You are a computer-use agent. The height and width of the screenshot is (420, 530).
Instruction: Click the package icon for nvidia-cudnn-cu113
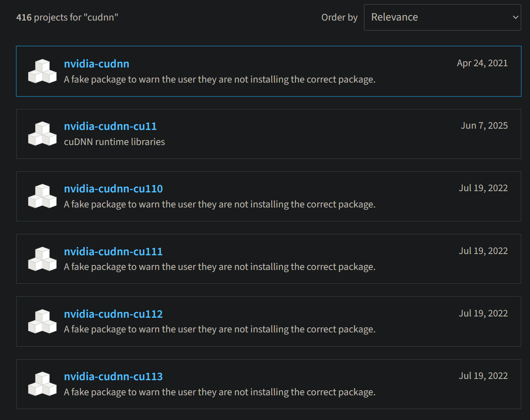(42, 384)
